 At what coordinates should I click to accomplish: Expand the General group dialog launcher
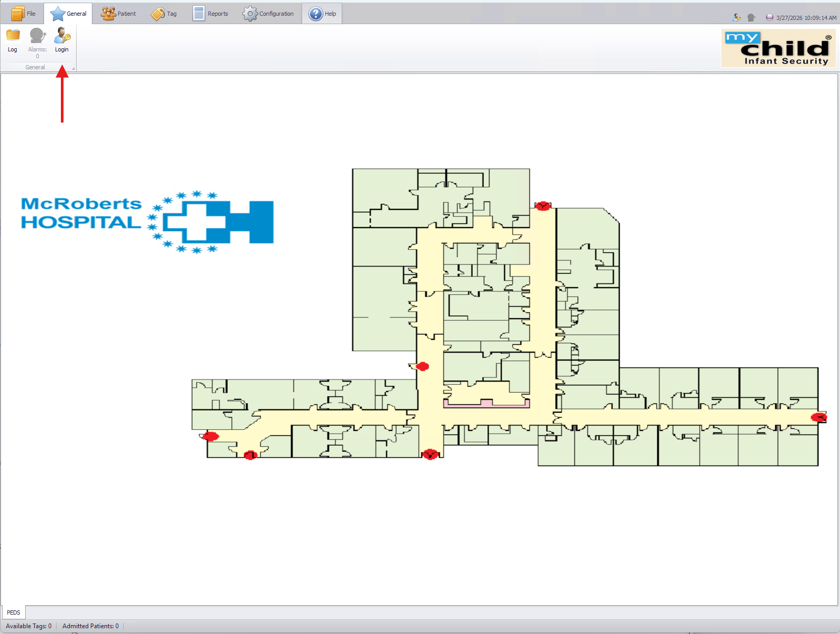[x=73, y=68]
